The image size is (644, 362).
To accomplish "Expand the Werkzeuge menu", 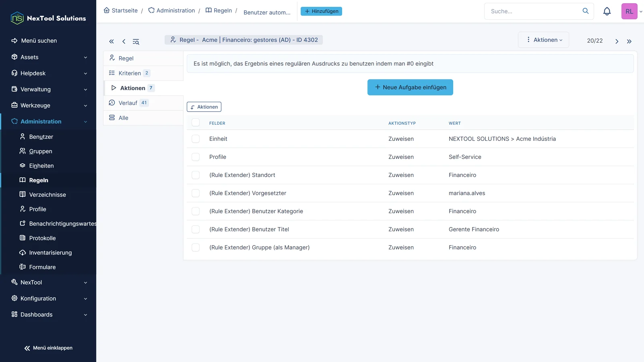I will pyautogui.click(x=48, y=105).
